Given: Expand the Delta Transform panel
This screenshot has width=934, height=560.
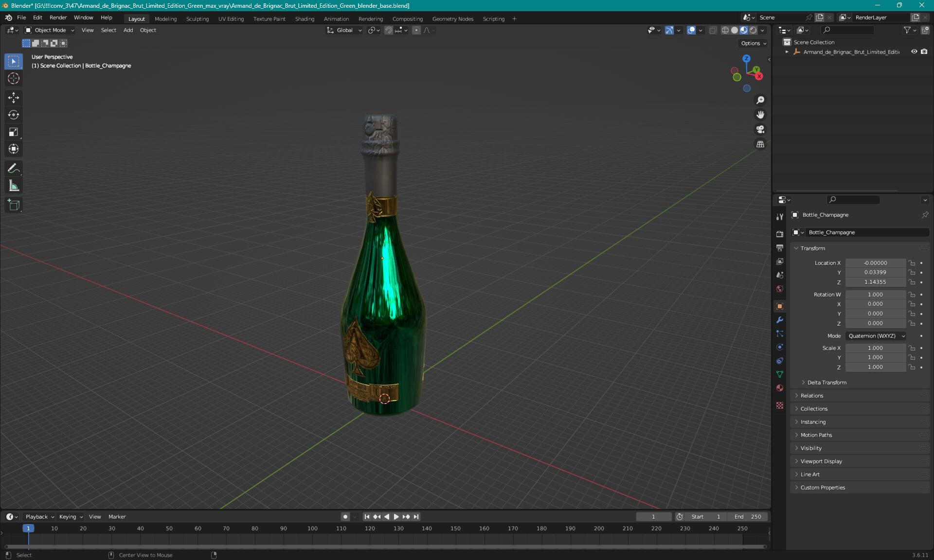Looking at the screenshot, I should [826, 383].
